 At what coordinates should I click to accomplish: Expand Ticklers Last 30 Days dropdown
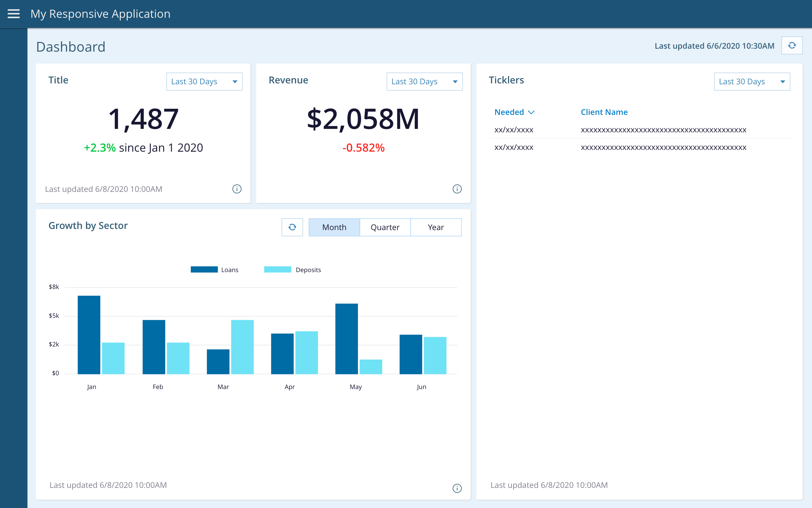pyautogui.click(x=752, y=82)
